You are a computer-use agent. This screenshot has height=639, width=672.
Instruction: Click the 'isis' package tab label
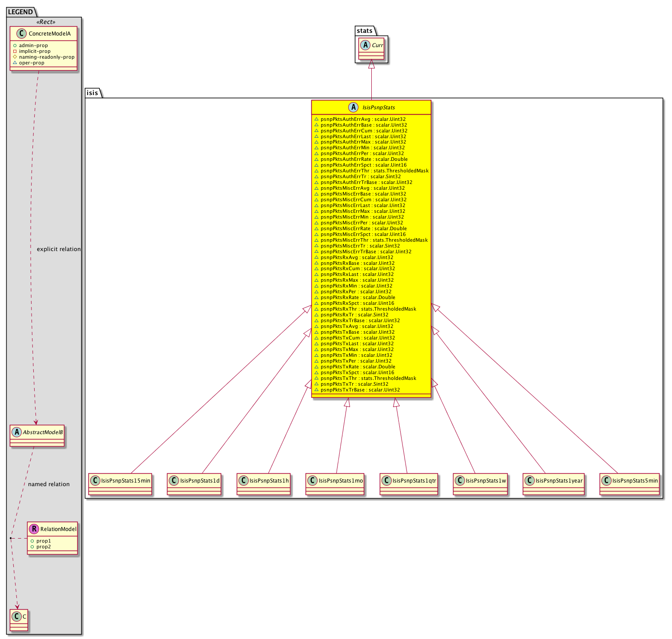pos(92,93)
